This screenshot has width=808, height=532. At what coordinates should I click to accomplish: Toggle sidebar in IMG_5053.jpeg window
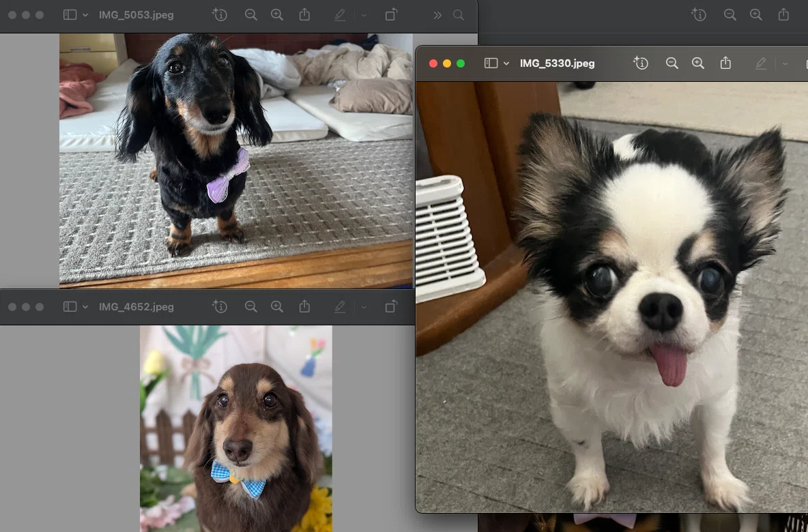tap(70, 15)
